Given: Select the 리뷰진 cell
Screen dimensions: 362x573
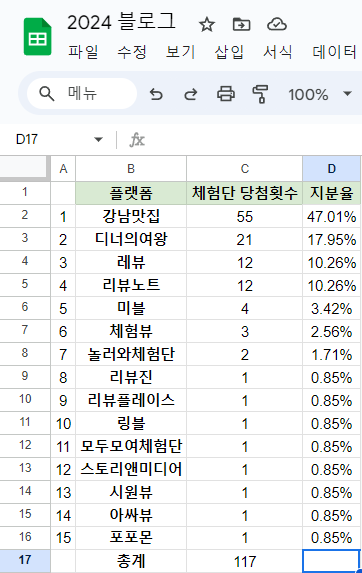Looking at the screenshot, I should click(131, 377).
